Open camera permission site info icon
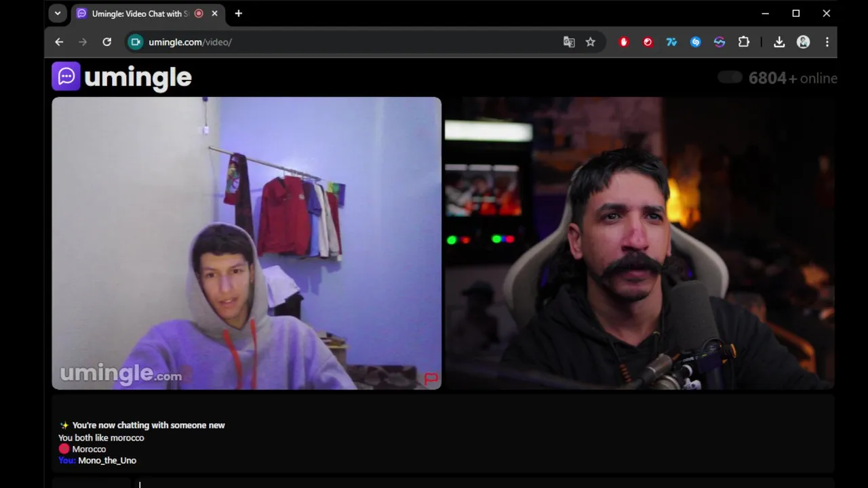This screenshot has height=488, width=868. tap(136, 42)
